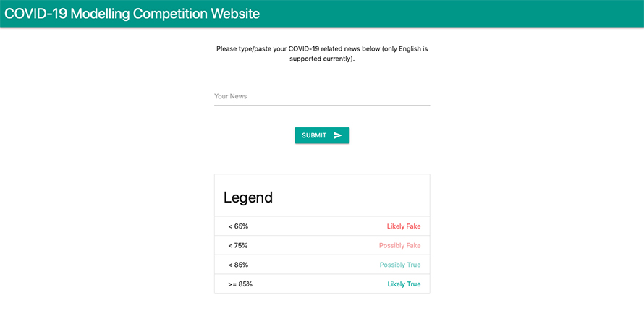Click the light teal 'Possibly True' label
Screen dimensions: 644x311
pyautogui.click(x=399, y=265)
